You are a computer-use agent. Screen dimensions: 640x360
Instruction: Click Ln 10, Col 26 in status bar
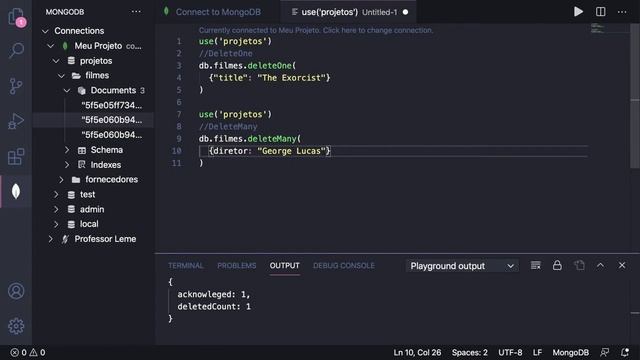tap(417, 352)
